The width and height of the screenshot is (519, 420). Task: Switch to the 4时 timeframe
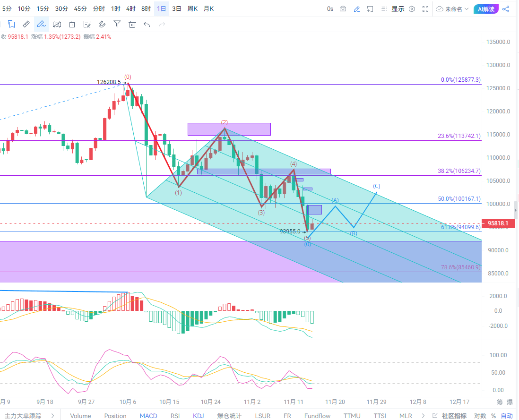click(x=130, y=9)
